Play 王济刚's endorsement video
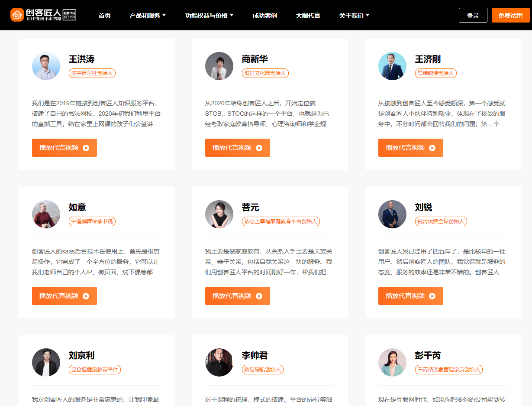This screenshot has height=406, width=532. click(411, 148)
